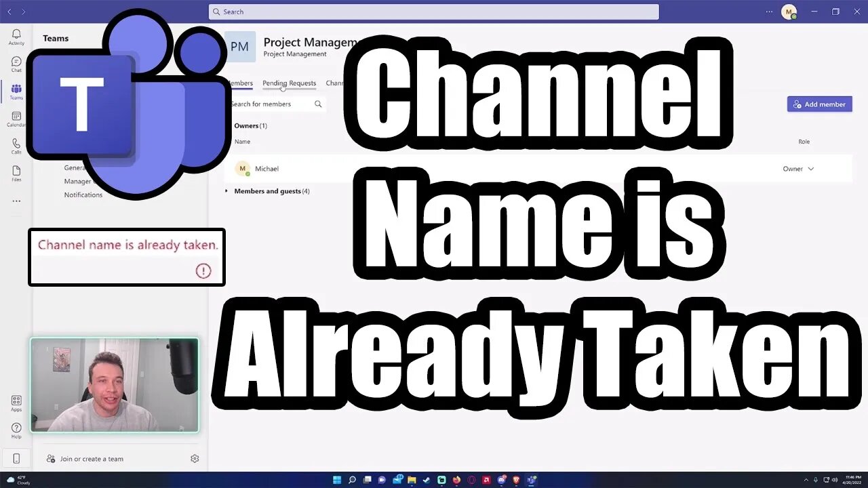
Task: Switch to the Members tab
Action: (x=241, y=83)
